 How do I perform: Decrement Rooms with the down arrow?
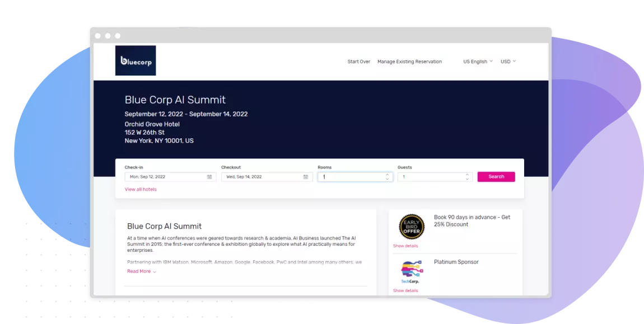point(387,179)
